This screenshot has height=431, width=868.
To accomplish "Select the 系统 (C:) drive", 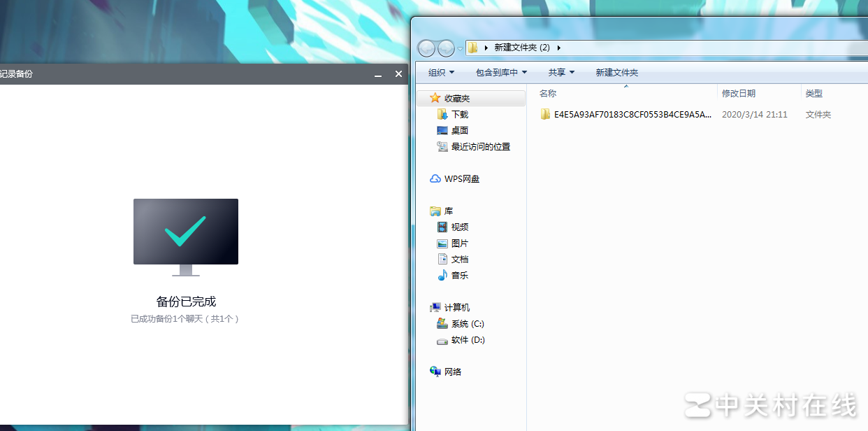I will click(467, 324).
